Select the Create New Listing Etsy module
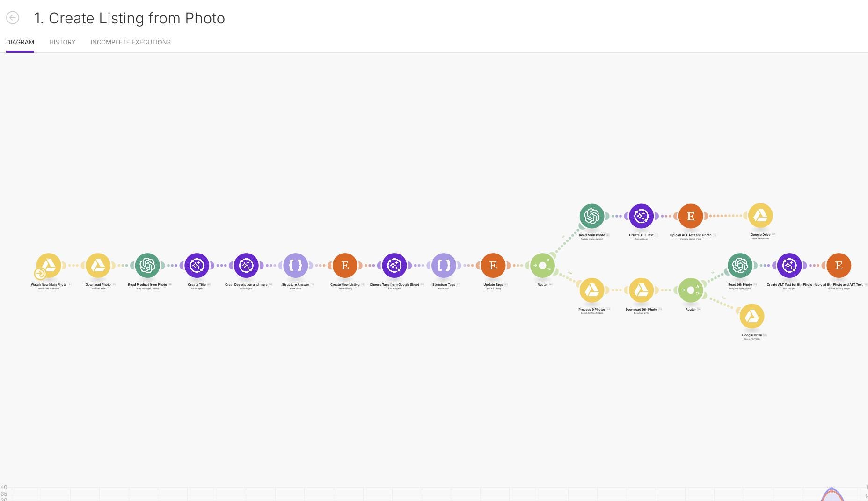The width and height of the screenshot is (868, 501). click(345, 265)
